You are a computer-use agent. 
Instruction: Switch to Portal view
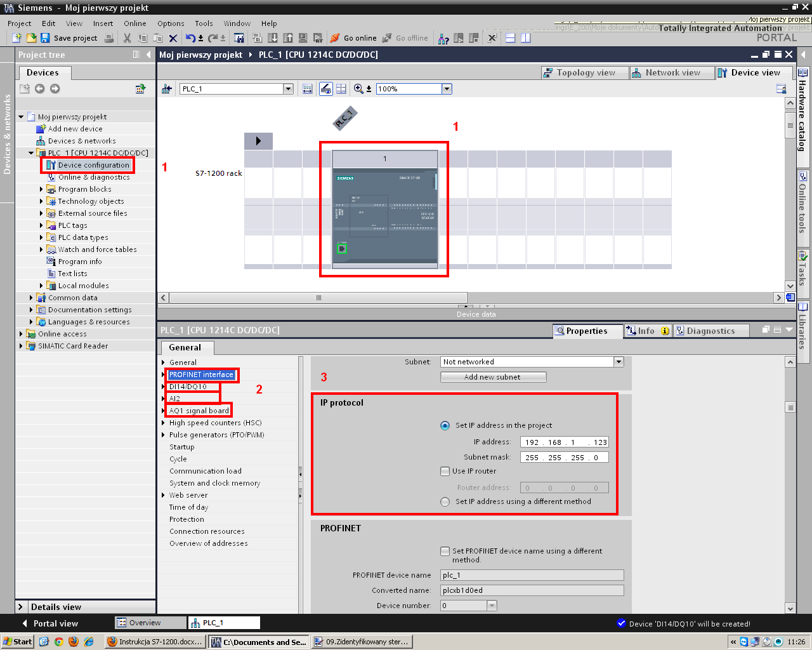[x=49, y=623]
